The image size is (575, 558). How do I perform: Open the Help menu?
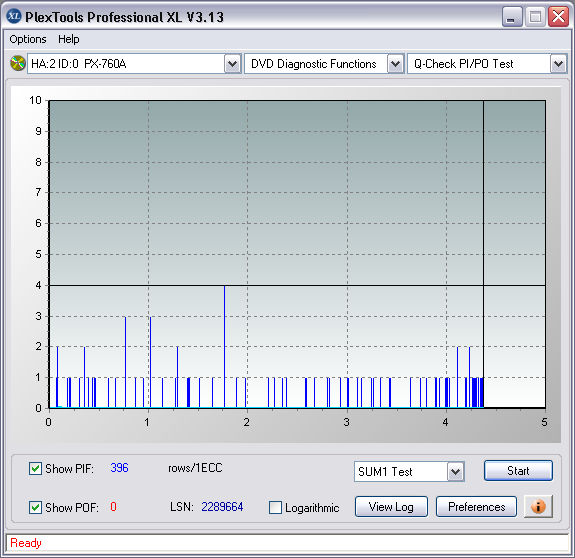[69, 39]
